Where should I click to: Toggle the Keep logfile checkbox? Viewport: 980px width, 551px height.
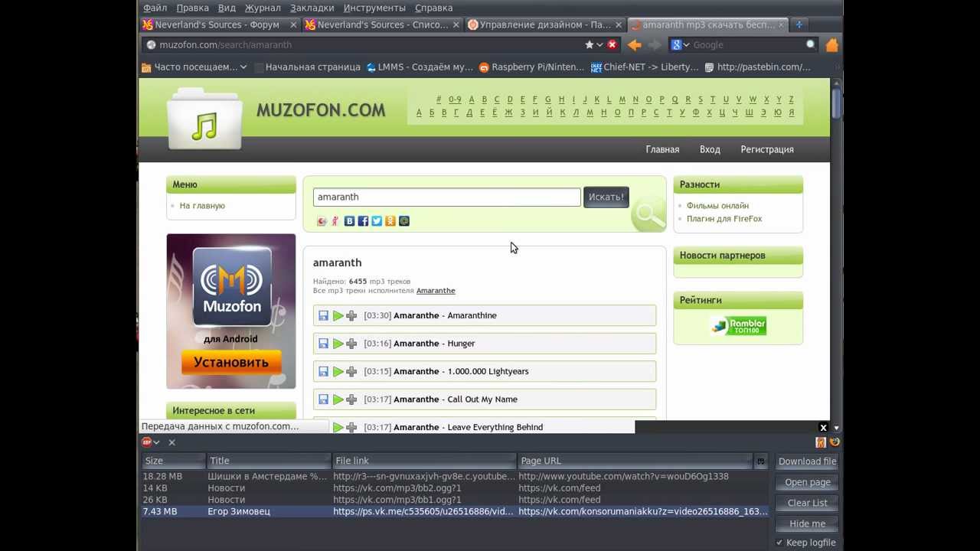pos(779,543)
